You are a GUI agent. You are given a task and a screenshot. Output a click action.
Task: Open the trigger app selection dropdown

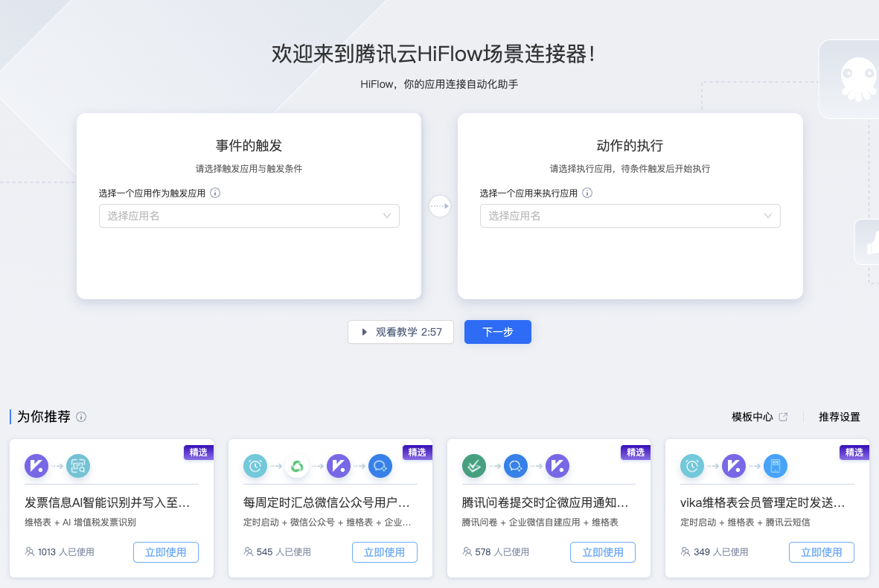click(249, 216)
